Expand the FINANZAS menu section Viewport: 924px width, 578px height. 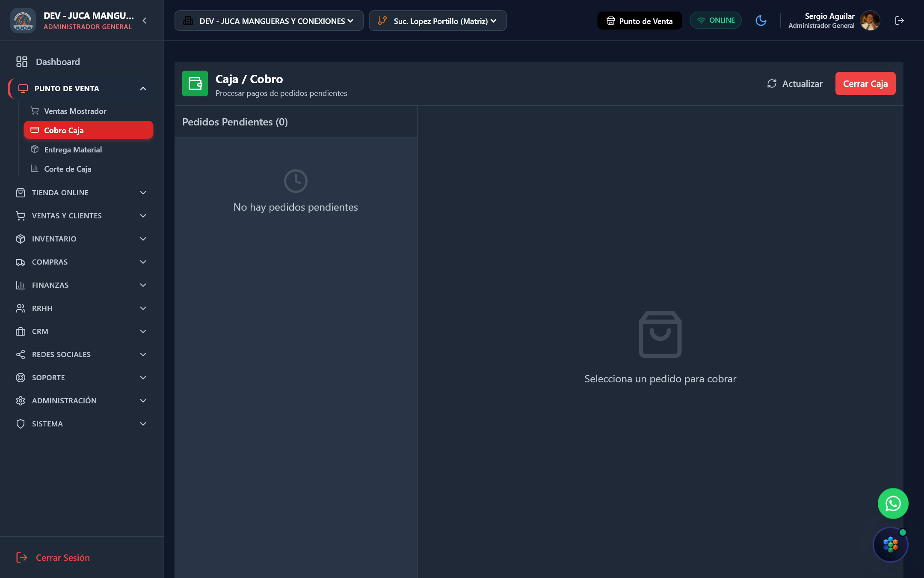click(x=81, y=285)
